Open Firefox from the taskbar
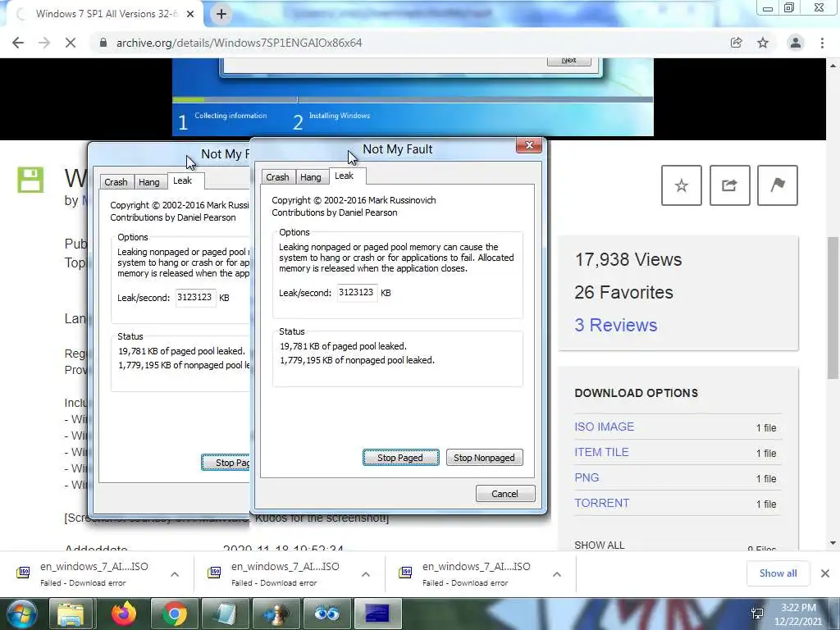The image size is (840, 630). tap(124, 614)
